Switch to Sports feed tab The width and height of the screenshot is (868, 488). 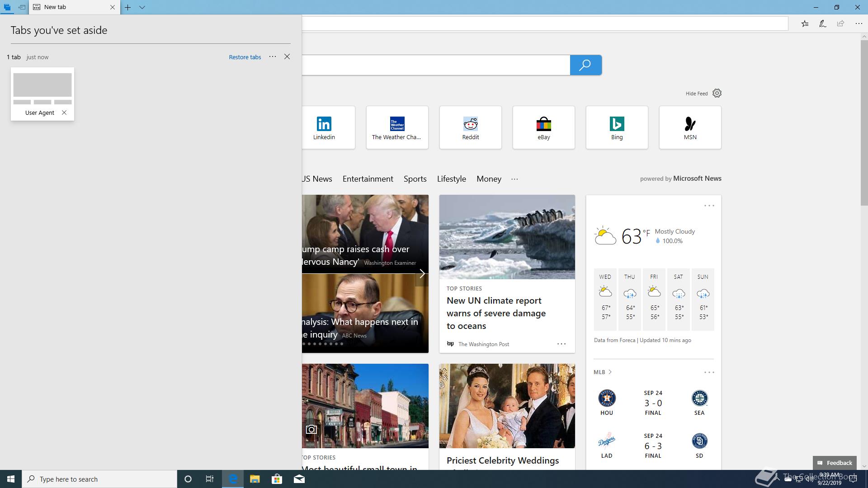(x=415, y=179)
